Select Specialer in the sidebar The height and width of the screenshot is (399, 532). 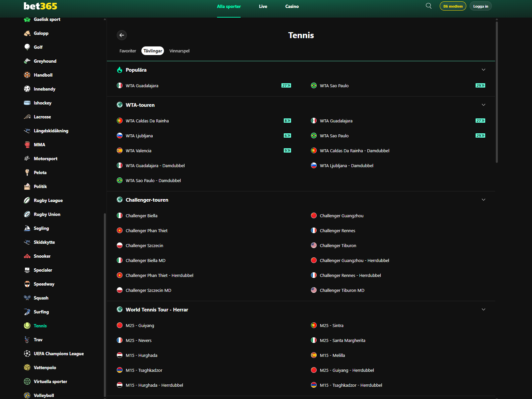click(43, 270)
